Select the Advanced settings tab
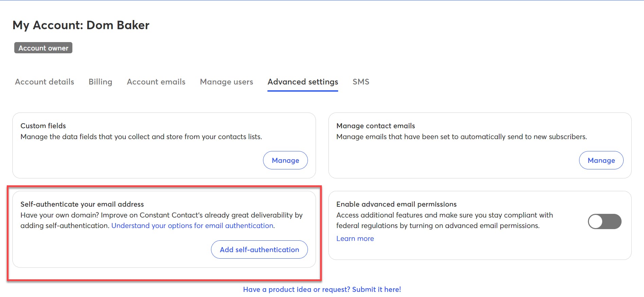 [303, 82]
